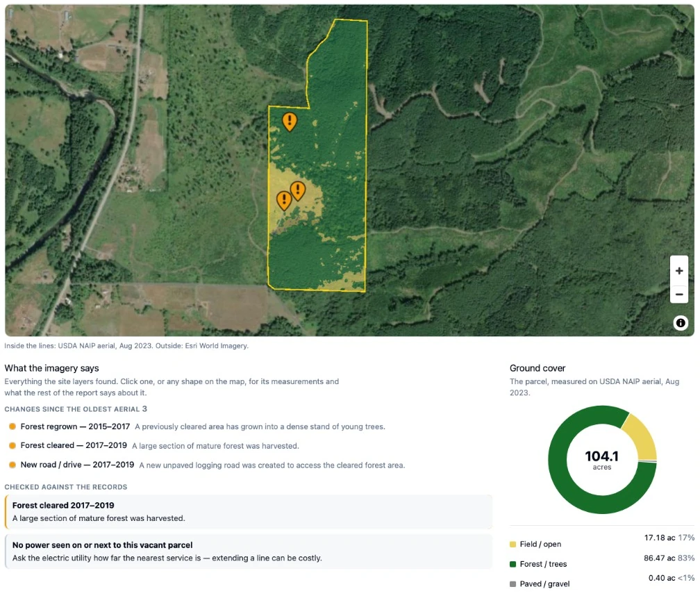Click the What the imagery says heading
This screenshot has width=700, height=596.
52,368
